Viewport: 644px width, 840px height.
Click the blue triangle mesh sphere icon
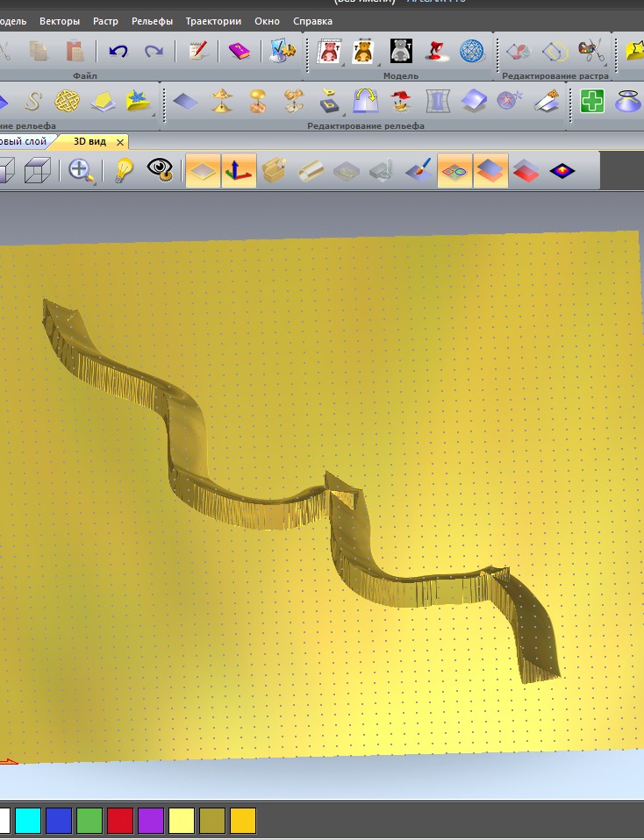pos(472,52)
